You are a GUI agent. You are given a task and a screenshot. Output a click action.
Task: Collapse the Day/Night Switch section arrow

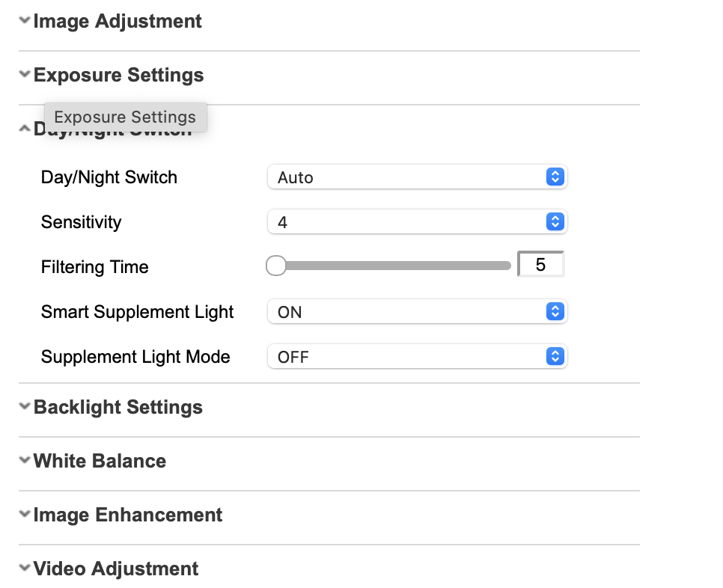[25, 129]
